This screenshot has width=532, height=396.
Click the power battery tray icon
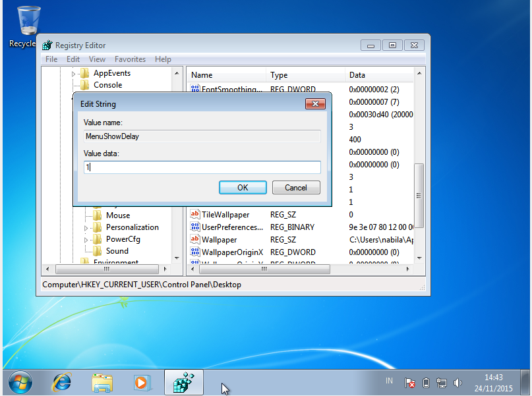[x=426, y=383]
